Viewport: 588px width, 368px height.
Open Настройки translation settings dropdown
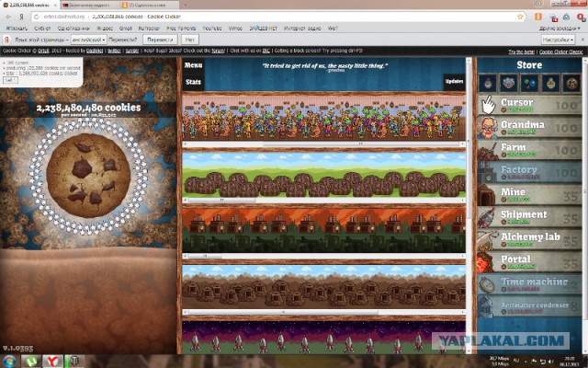pos(558,40)
